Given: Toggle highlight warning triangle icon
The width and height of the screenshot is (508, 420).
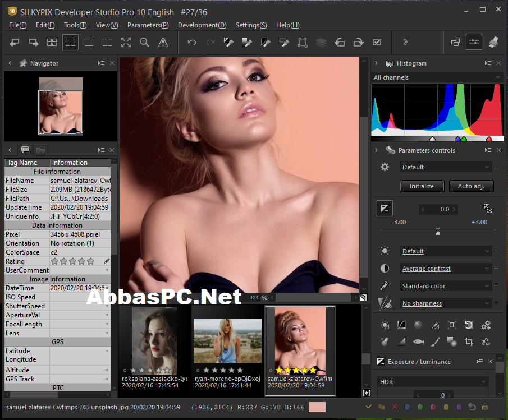Looking at the screenshot, I should coord(163,43).
